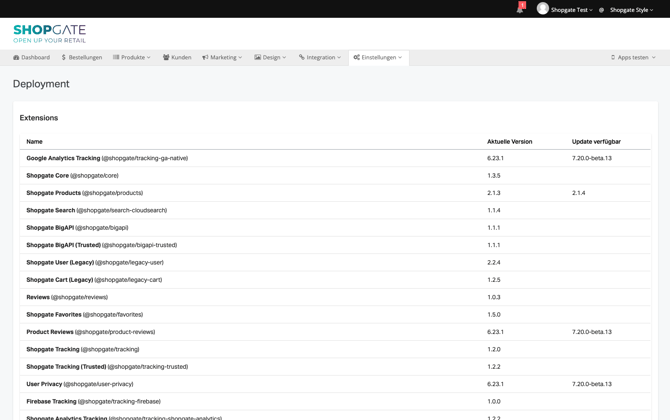670x420 pixels.
Task: Expand the Integration menu chevron
Action: pyautogui.click(x=339, y=58)
